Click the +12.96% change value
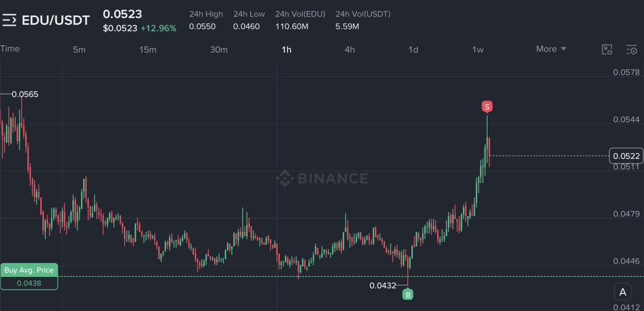This screenshot has height=311, width=644. 158,28
